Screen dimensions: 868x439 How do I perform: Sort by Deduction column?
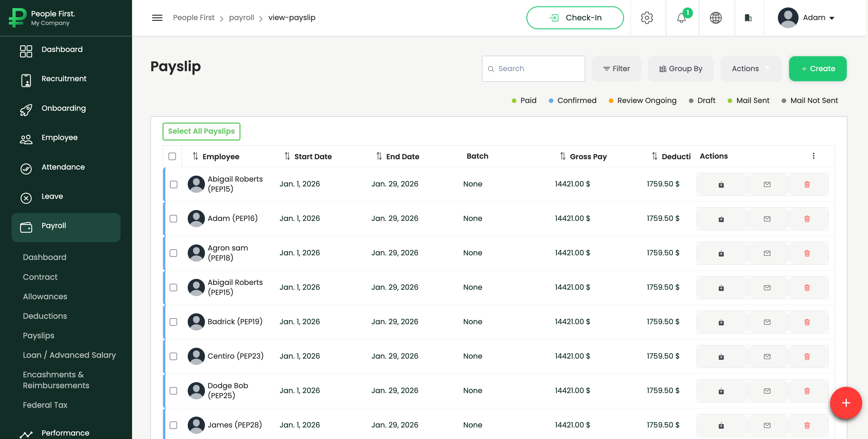point(654,156)
